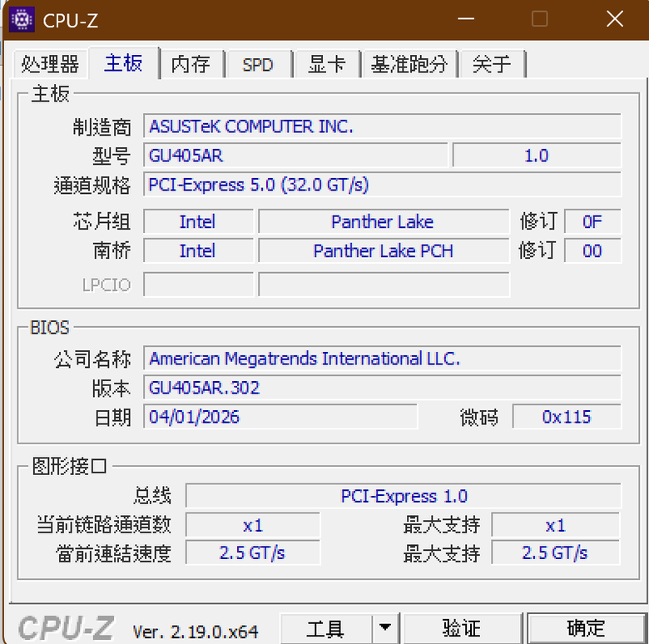Show the 关于 tab
The width and height of the screenshot is (649, 644).
pos(492,65)
